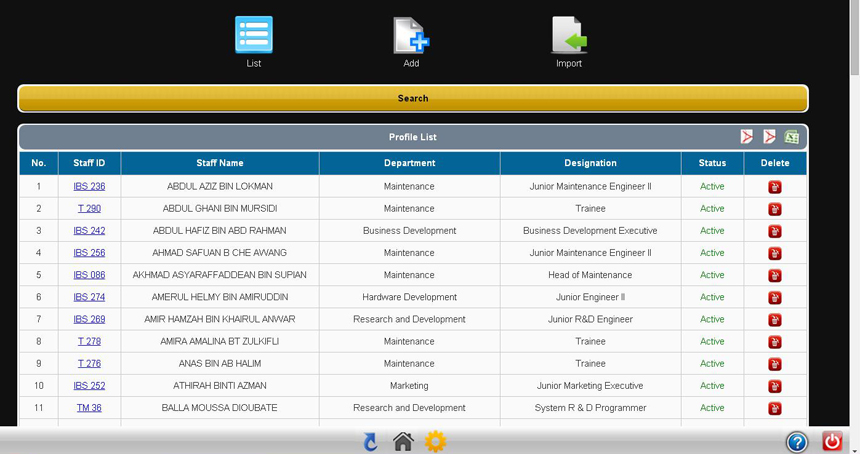Open the Help question mark icon
Screen dimensions: 860x454
(x=796, y=441)
